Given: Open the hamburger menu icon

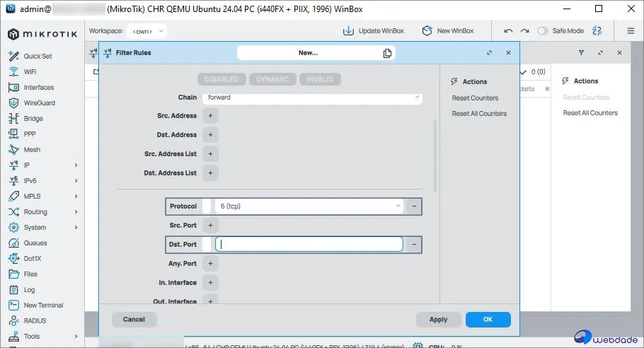Looking at the screenshot, I should pos(631,31).
